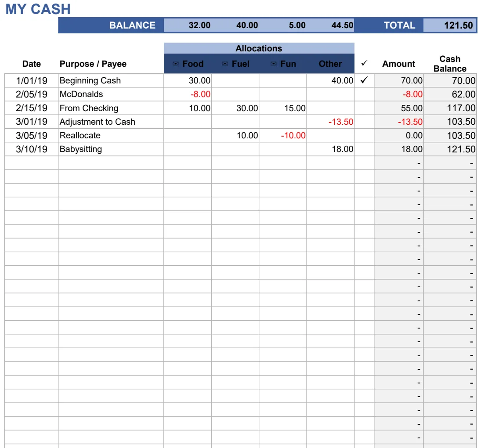Viewport: 481px width, 448px height.
Task: Mark the From Checking row as reconciled
Action: point(364,108)
